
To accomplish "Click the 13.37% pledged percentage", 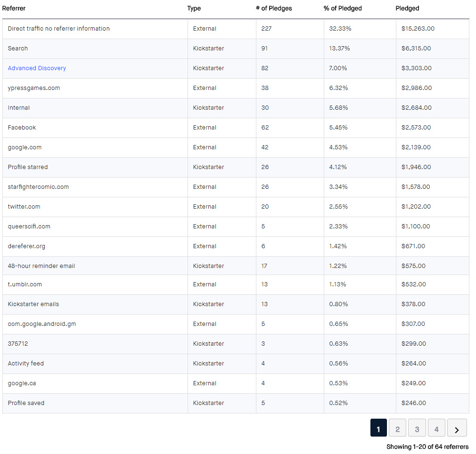I will point(339,49).
